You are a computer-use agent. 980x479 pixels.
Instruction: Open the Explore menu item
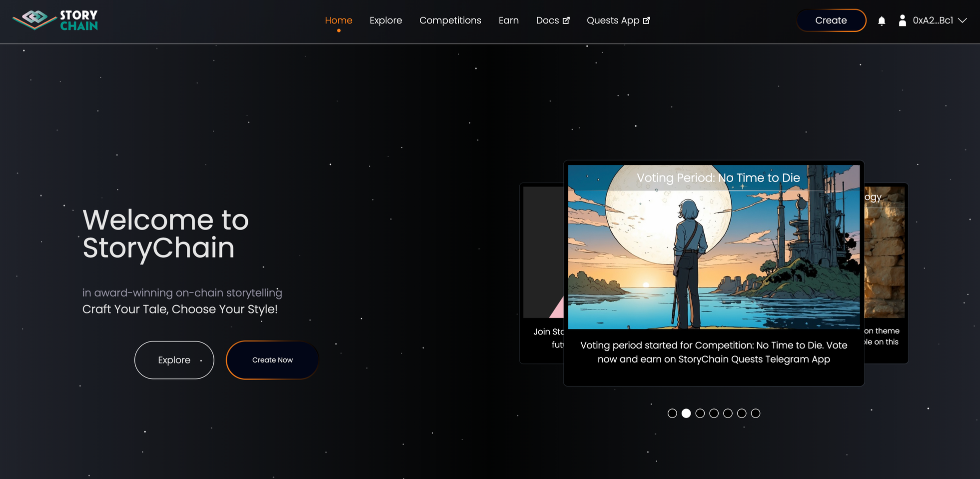pos(386,20)
